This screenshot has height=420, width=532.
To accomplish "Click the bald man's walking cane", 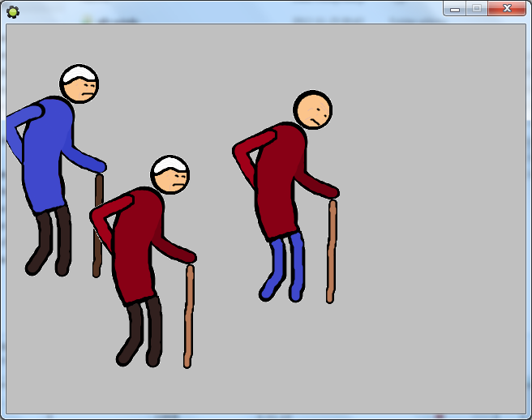I will tap(331, 251).
